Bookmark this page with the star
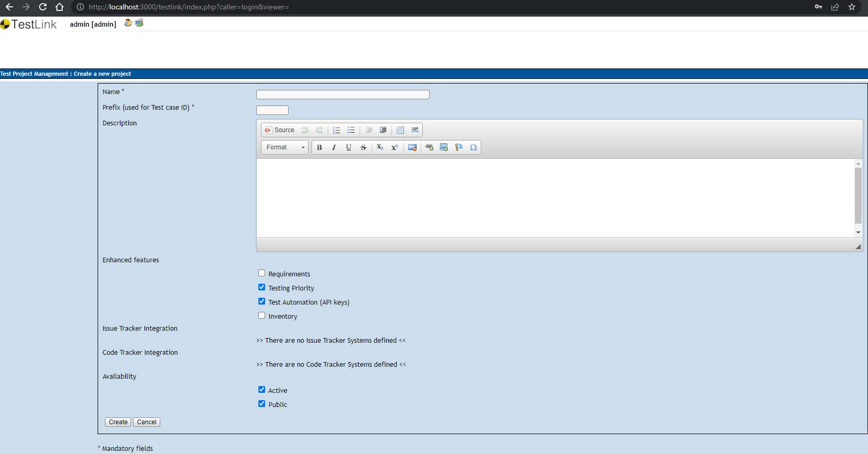The width and height of the screenshot is (868, 454). coord(852,7)
